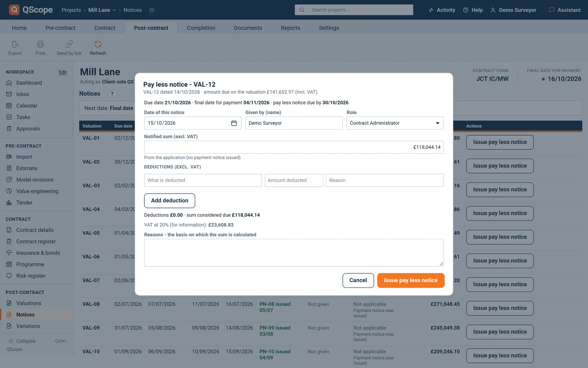Open Activity from the top bar

442,10
